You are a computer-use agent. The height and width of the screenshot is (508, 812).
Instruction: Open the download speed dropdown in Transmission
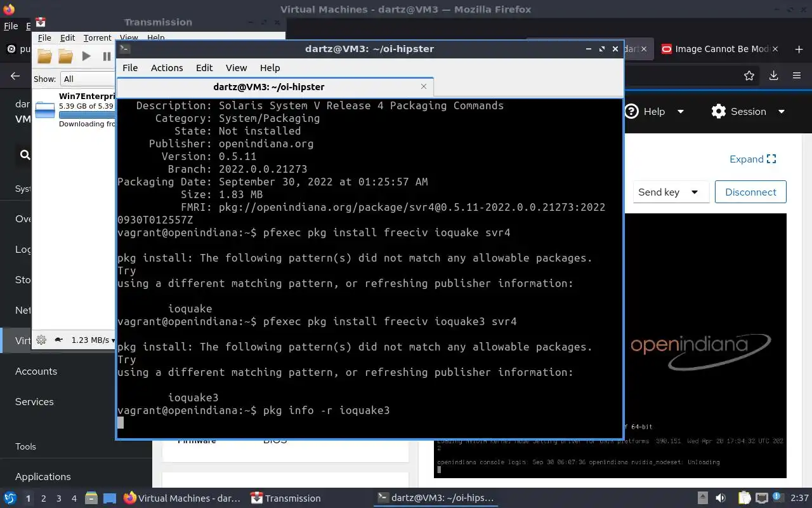(94, 340)
